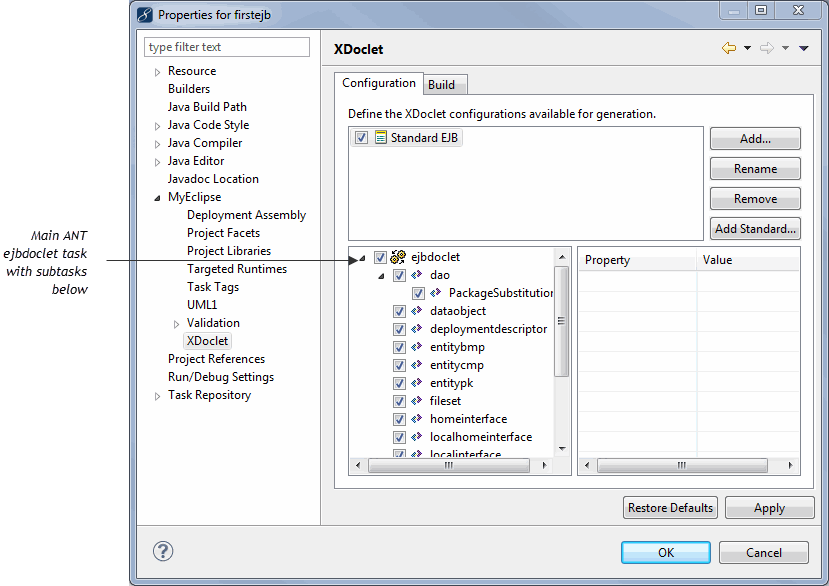Expand the Java Compiler tree node
The height and width of the screenshot is (586, 829).
[157, 143]
